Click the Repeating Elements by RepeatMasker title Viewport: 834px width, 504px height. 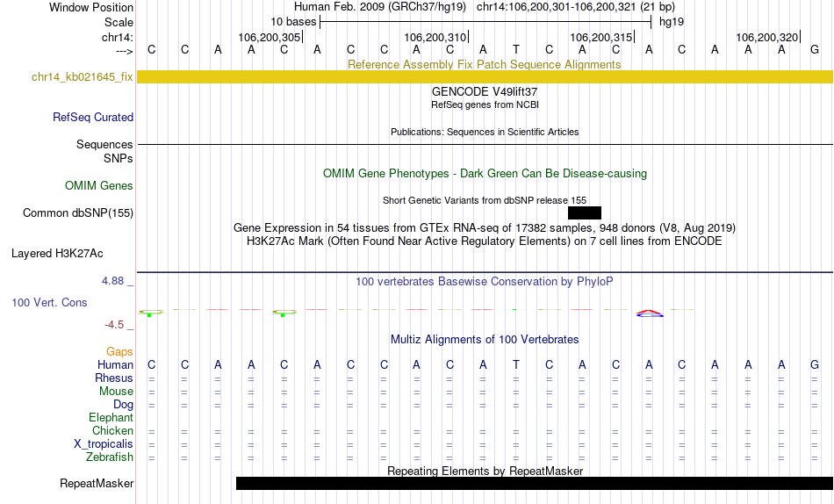[485, 471]
